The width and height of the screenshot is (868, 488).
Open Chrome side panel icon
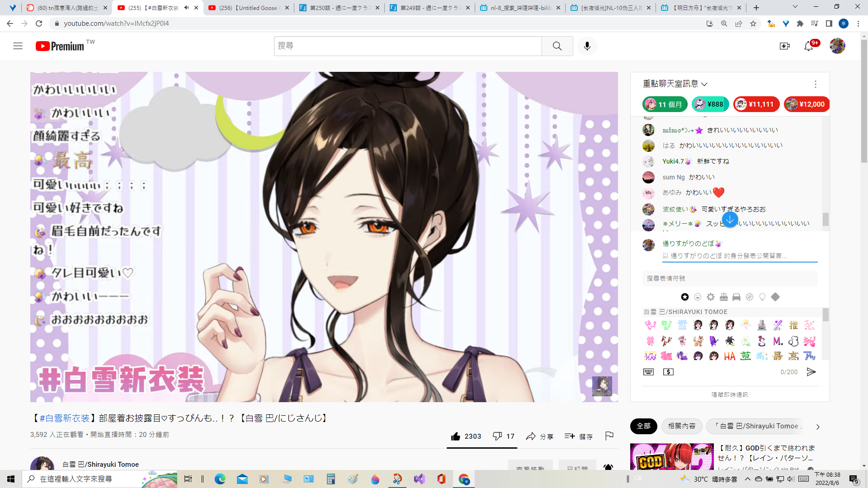(829, 23)
